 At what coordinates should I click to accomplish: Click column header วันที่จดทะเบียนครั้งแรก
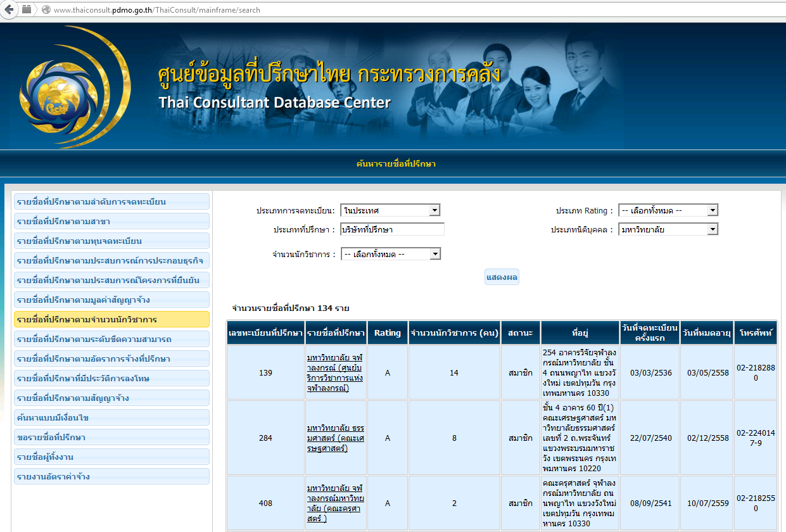650,332
